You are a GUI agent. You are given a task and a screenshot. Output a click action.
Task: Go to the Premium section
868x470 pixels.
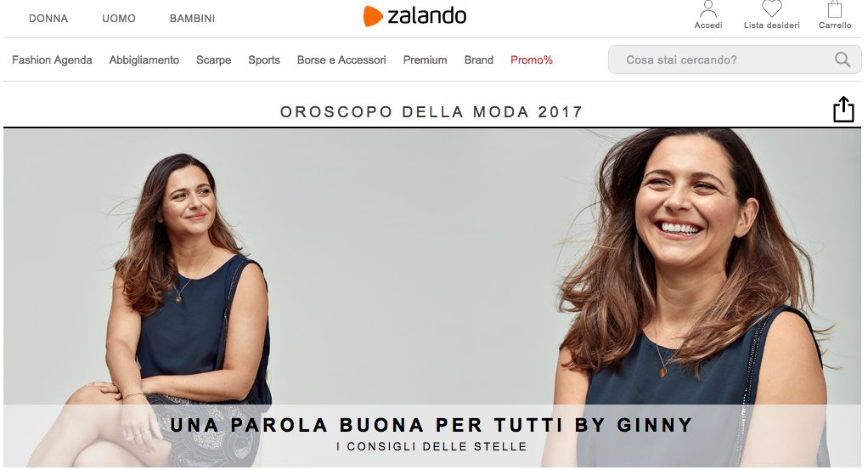(426, 59)
